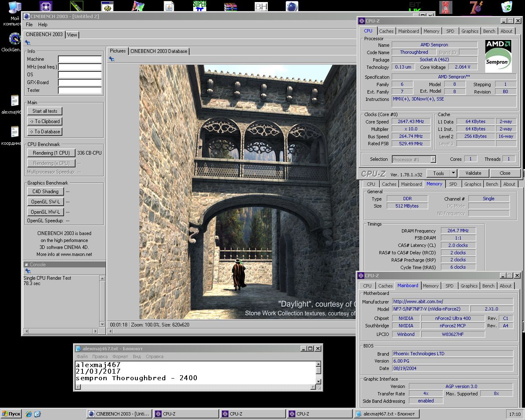Screen dimensions: 525x420
Task: Click the Tester input field
Action: [x=80, y=91]
